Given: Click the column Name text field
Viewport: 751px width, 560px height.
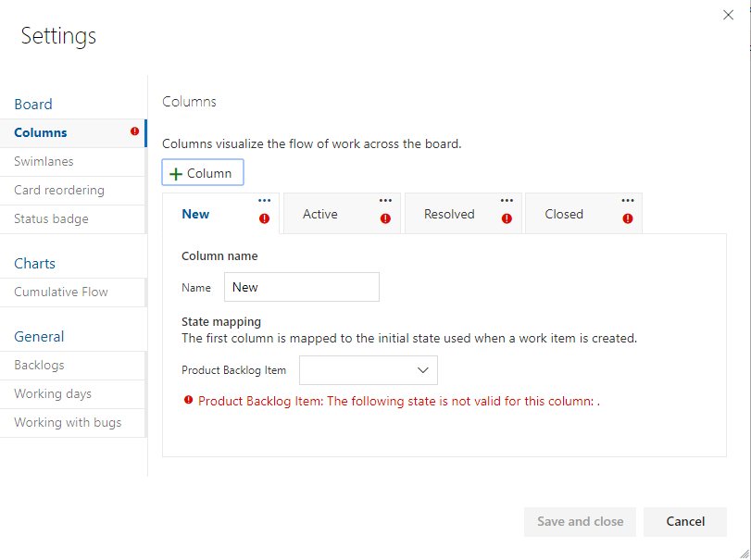Looking at the screenshot, I should (x=302, y=287).
